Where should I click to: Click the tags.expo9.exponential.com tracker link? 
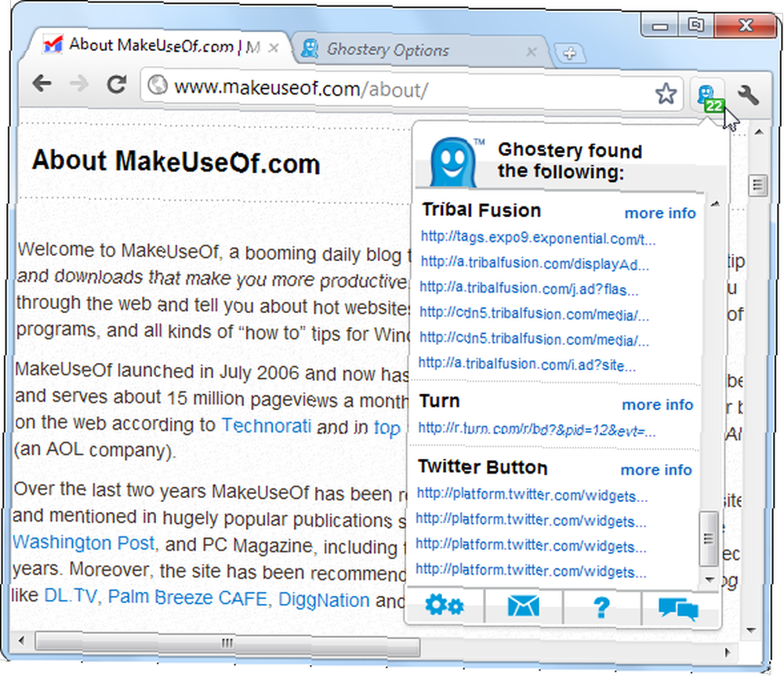538,238
